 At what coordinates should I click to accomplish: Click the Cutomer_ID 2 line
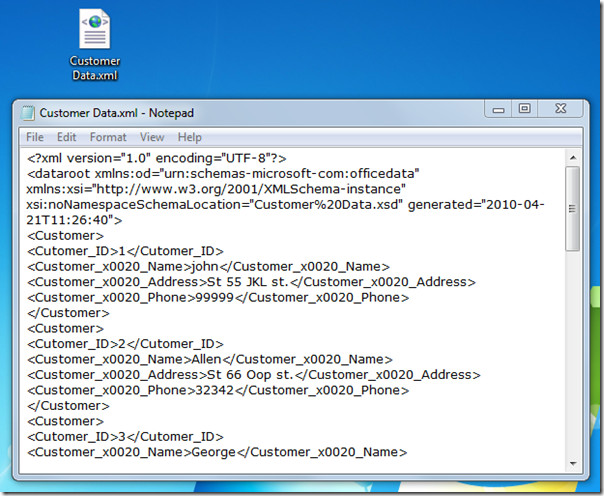point(125,344)
